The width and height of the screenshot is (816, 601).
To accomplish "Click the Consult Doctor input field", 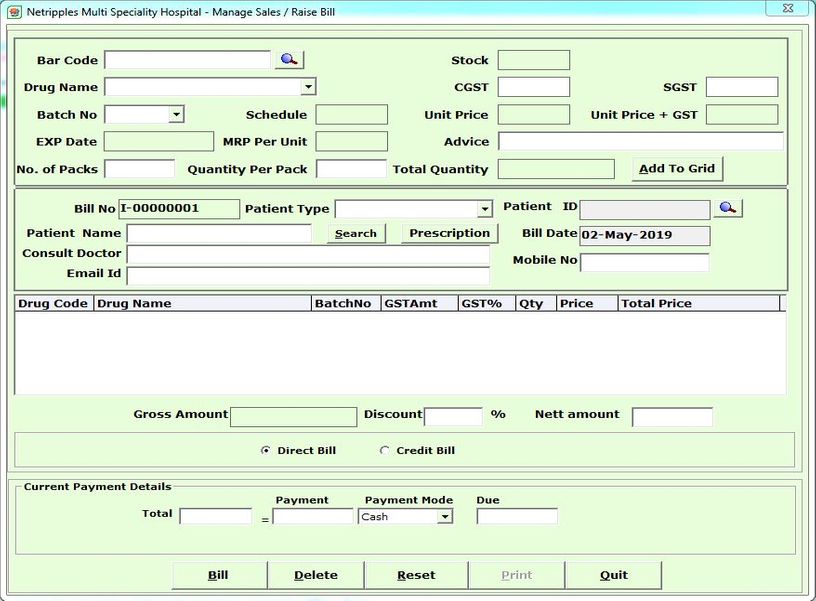I will (308, 254).
